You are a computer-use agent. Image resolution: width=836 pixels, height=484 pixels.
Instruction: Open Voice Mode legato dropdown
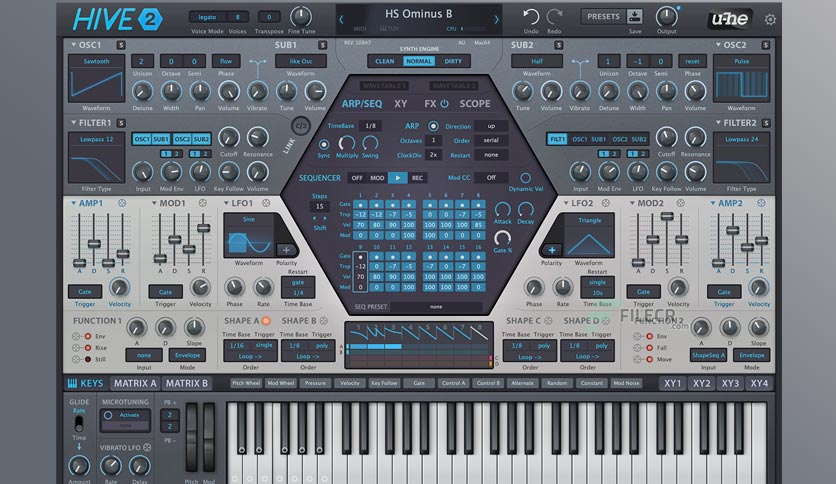[x=207, y=17]
